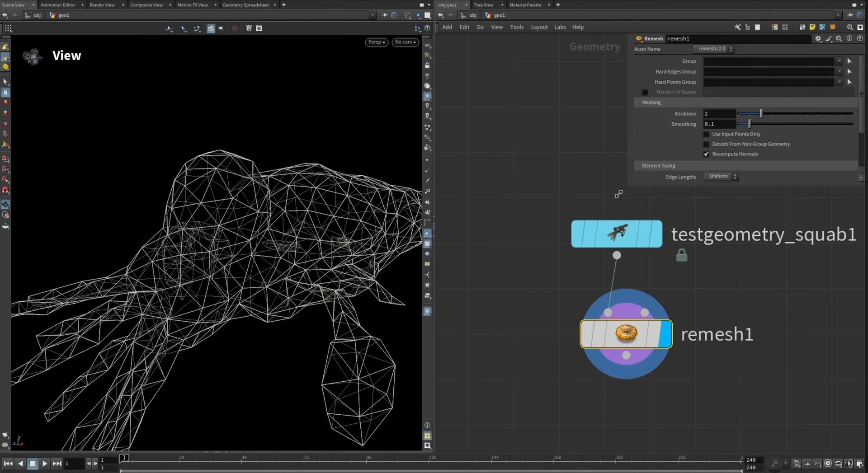This screenshot has width=868, height=473.
Task: Open the Persp viewport dropdown
Action: [x=376, y=42]
